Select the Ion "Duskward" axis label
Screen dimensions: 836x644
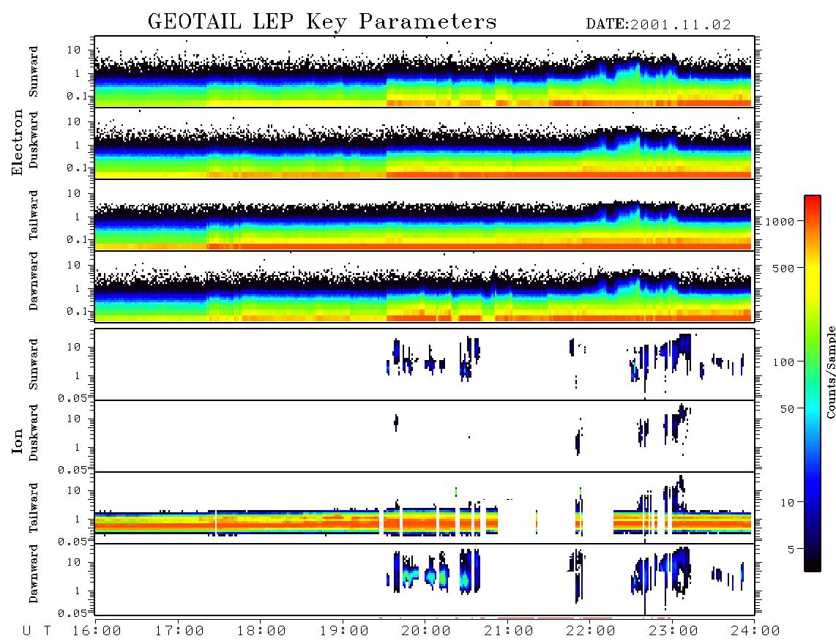(34, 433)
